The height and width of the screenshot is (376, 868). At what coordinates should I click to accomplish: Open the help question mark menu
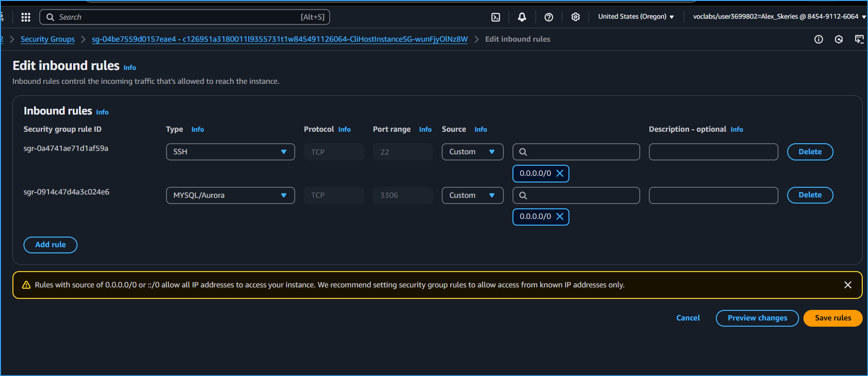point(549,17)
